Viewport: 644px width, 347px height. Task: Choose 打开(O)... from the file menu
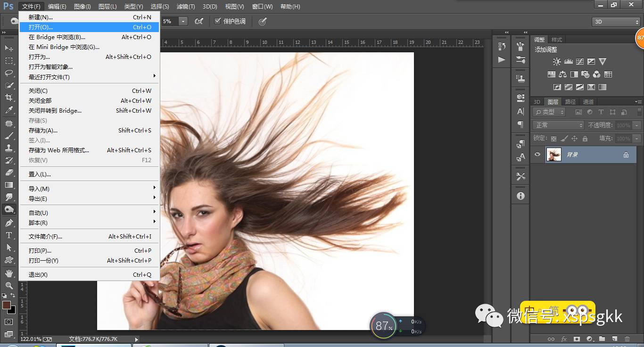coord(89,27)
